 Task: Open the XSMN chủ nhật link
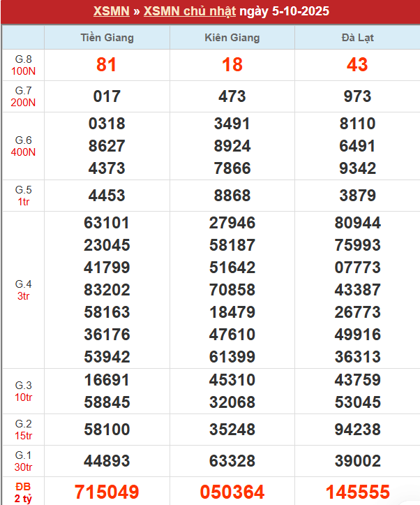pyautogui.click(x=190, y=12)
